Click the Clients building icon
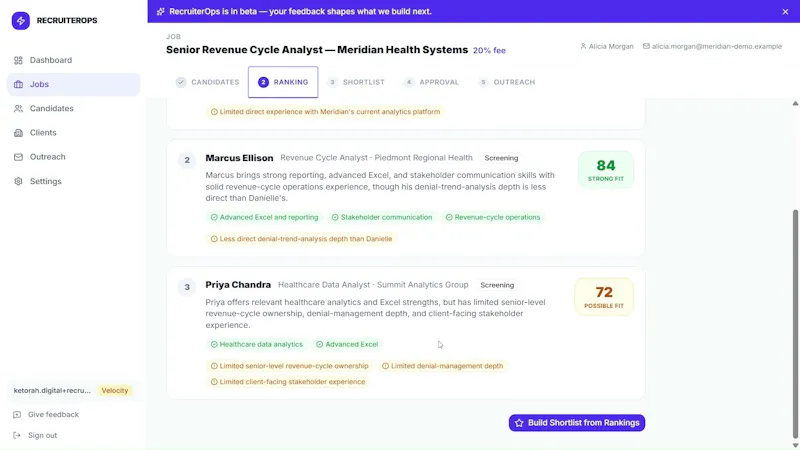800x450 pixels. point(18,133)
